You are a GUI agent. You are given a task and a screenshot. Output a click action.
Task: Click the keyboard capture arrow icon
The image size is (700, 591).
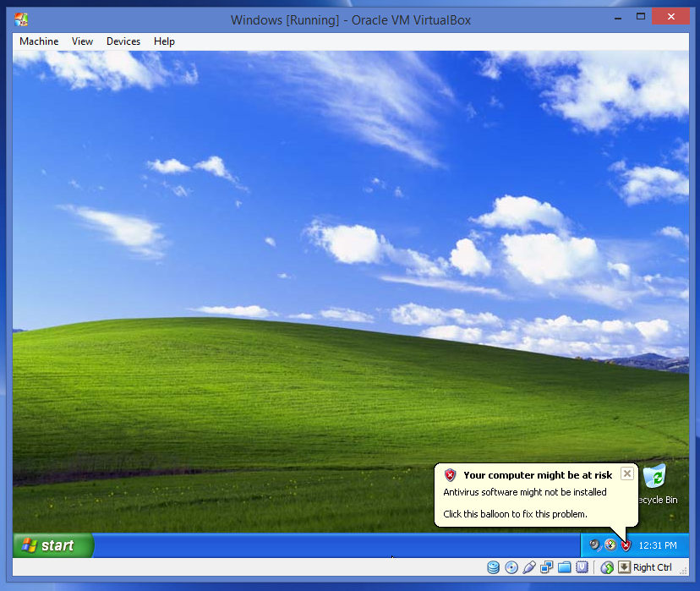(x=624, y=567)
